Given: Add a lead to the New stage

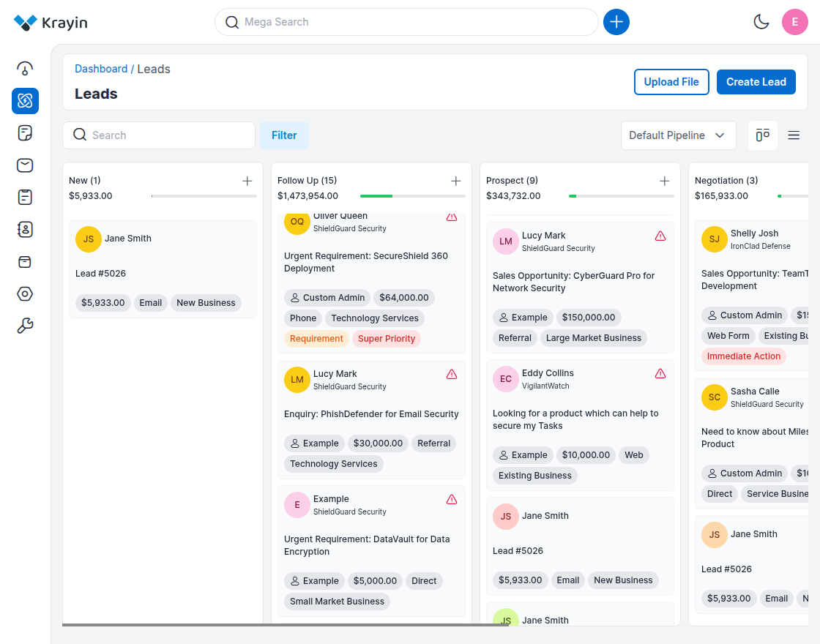Looking at the screenshot, I should point(247,181).
